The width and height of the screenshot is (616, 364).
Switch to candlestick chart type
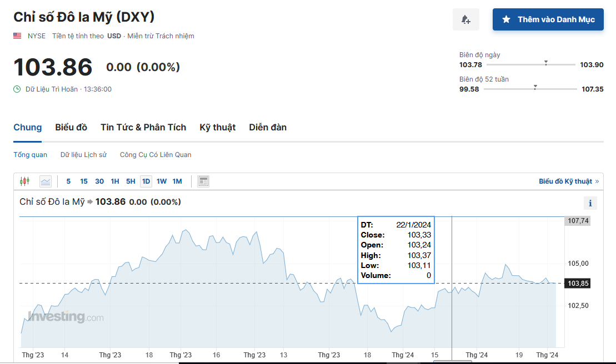tap(24, 181)
